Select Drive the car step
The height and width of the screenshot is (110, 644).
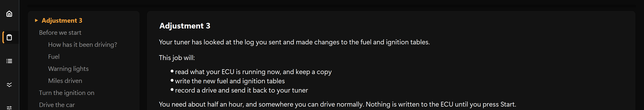(57, 105)
